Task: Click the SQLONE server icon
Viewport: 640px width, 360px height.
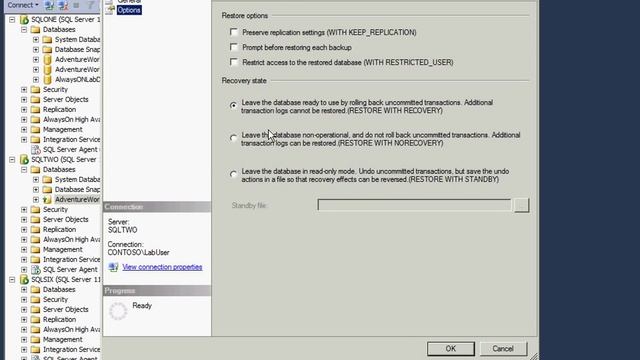Action: tap(24, 20)
